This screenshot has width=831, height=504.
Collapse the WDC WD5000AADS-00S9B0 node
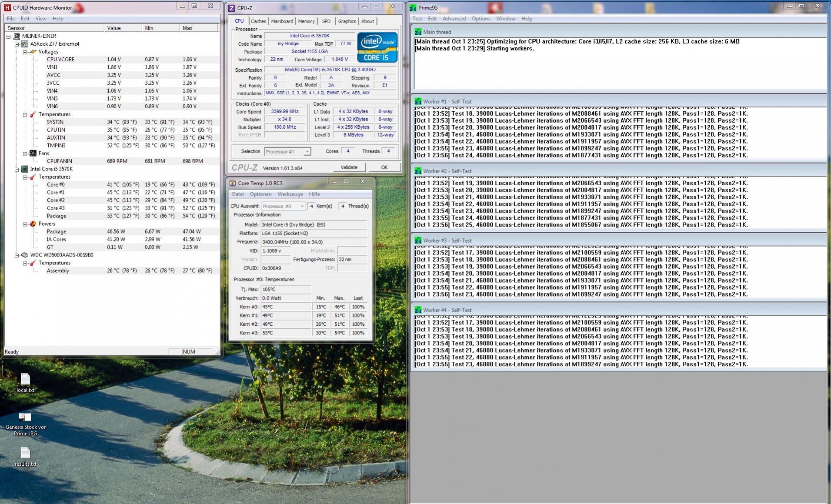click(17, 256)
